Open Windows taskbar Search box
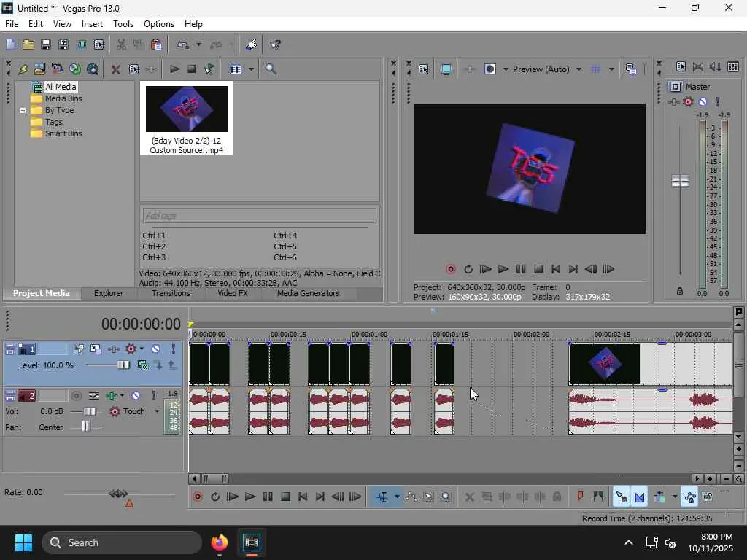Image resolution: width=747 pixels, height=560 pixels. (122, 542)
